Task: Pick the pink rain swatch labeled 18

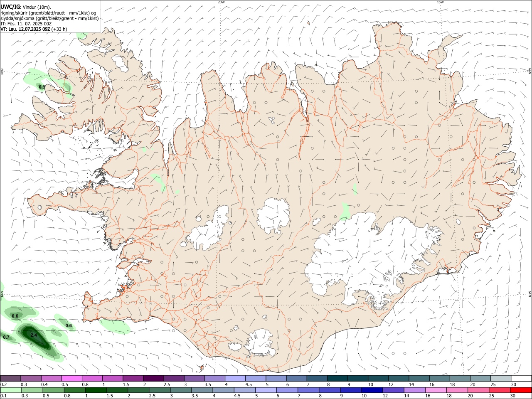Action: coord(457,390)
